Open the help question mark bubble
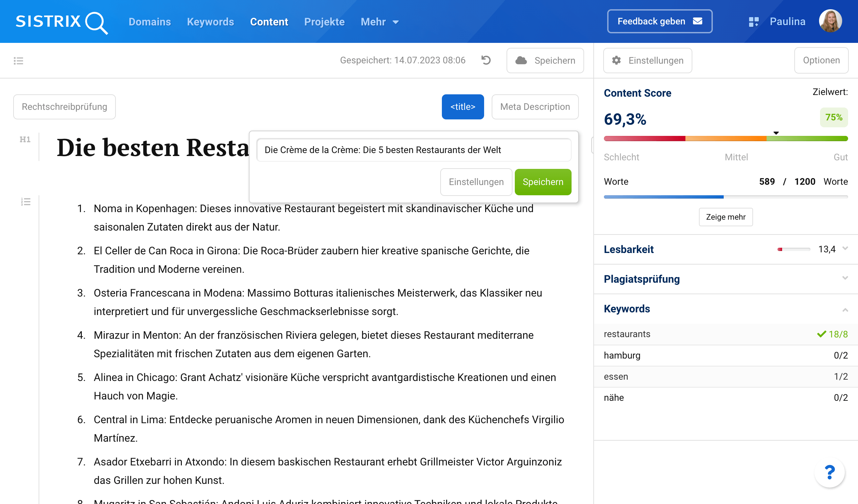The width and height of the screenshot is (858, 504). tap(829, 472)
